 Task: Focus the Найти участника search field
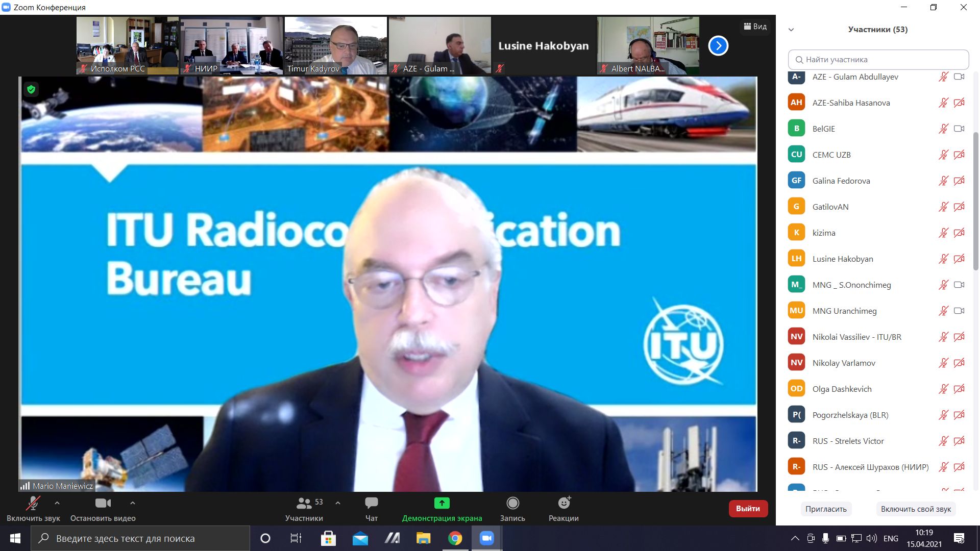click(878, 60)
